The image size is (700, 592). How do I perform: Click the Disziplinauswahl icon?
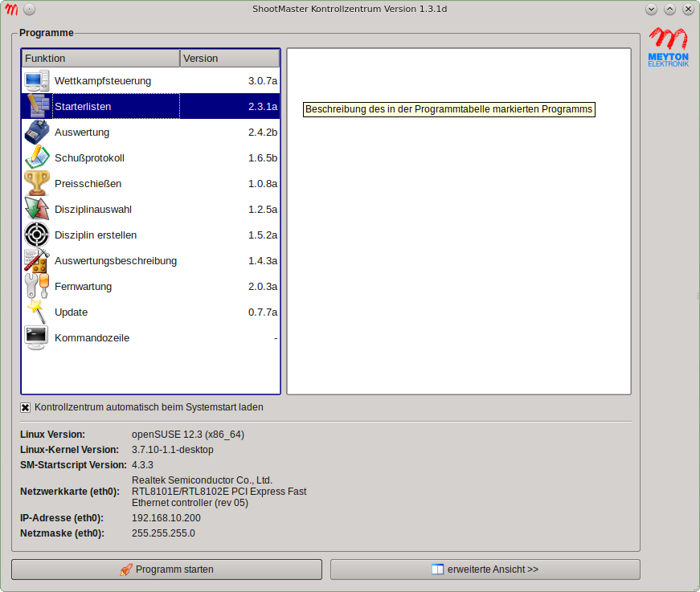point(36,210)
